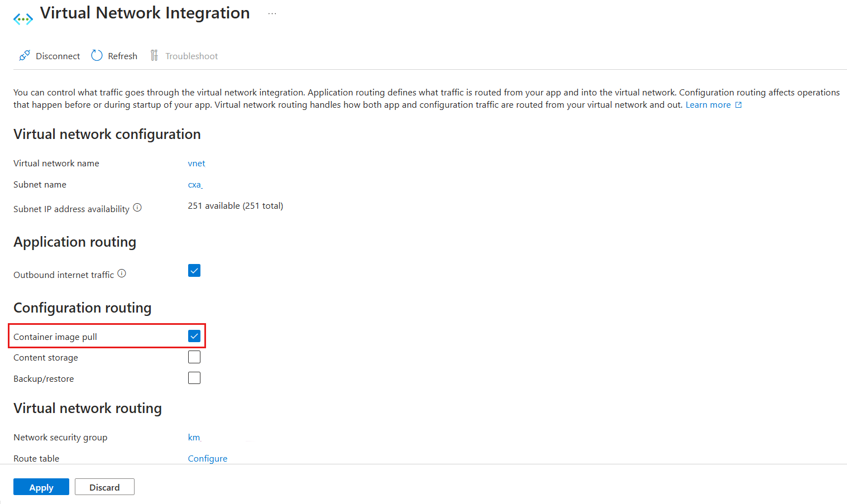Click the Troubleshoot wrench icon
Image resolution: width=847 pixels, height=504 pixels.
154,55
